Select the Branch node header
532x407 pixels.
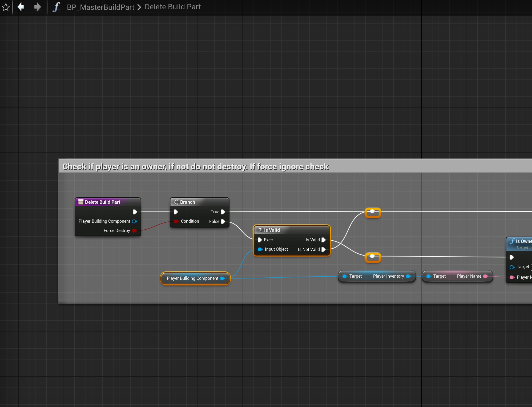pos(188,202)
